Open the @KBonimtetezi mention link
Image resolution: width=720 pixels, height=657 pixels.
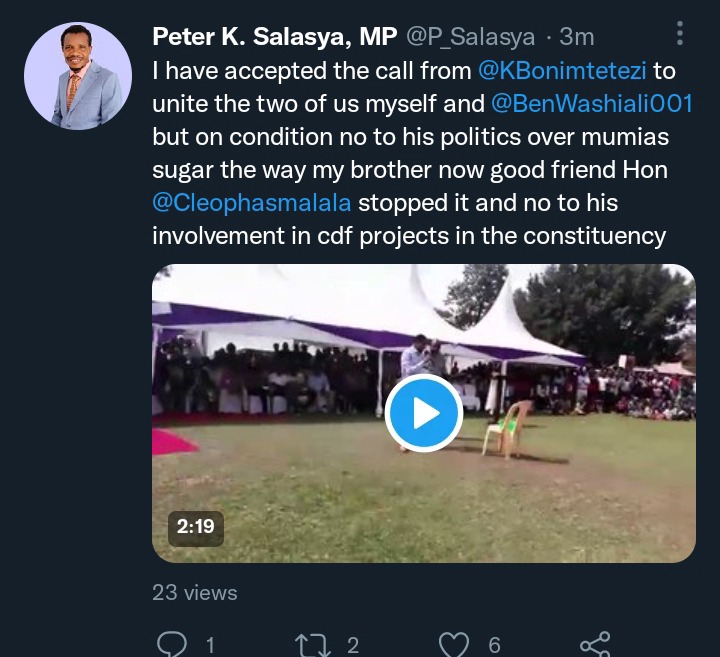point(562,71)
